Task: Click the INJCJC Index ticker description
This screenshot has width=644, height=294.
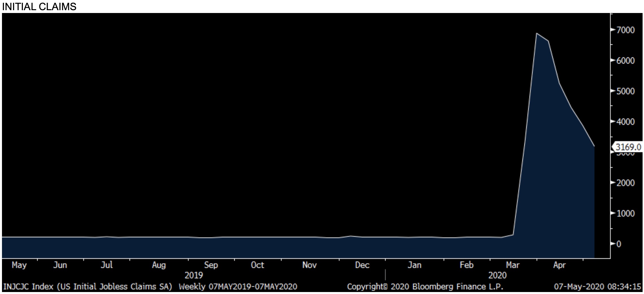Action: (x=87, y=287)
